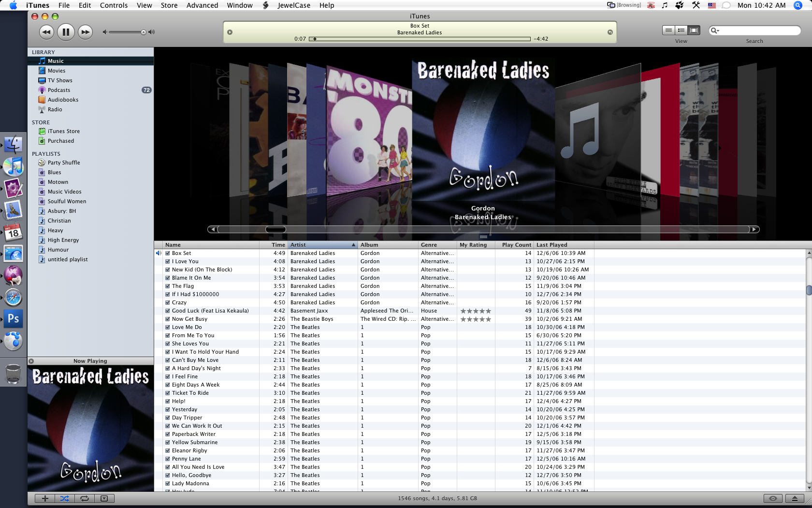812x508 pixels.
Task: Click the volume slider knob
Action: [144, 32]
